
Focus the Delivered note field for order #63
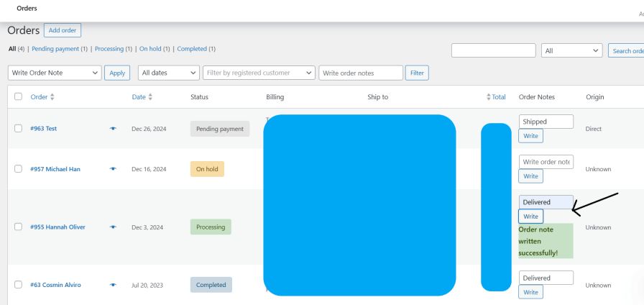point(546,278)
